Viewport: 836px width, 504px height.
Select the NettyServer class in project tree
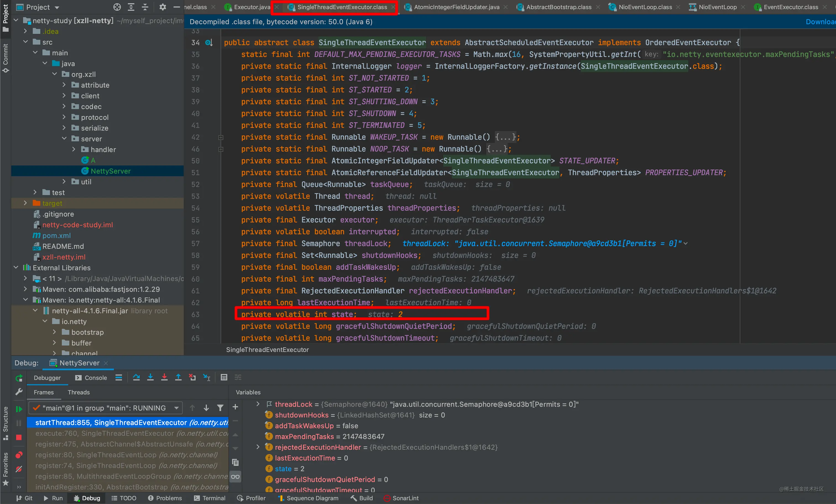coord(110,171)
